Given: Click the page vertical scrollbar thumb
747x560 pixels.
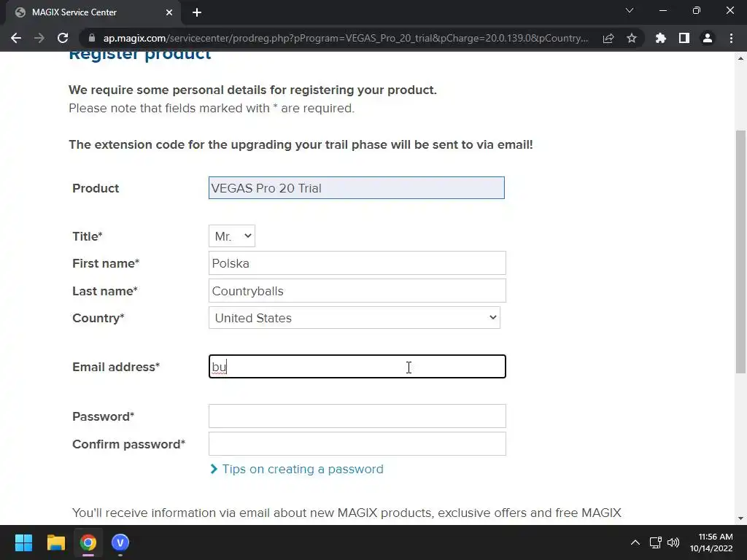Looking at the screenshot, I should click(741, 252).
